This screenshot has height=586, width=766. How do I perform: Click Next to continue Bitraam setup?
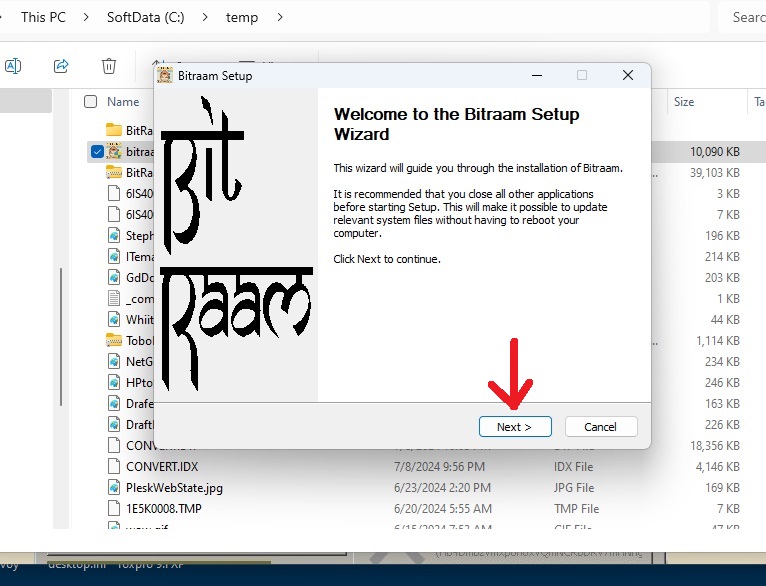(515, 427)
